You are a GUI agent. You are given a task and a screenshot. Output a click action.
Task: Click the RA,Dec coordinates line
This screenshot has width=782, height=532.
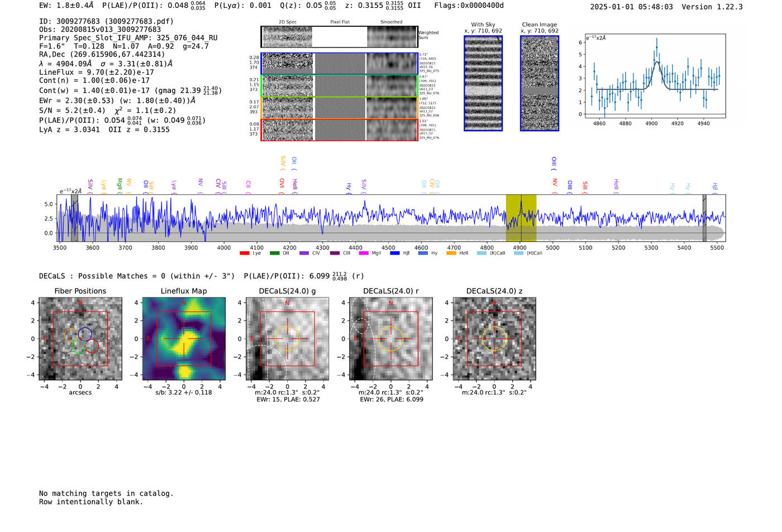pos(102,55)
